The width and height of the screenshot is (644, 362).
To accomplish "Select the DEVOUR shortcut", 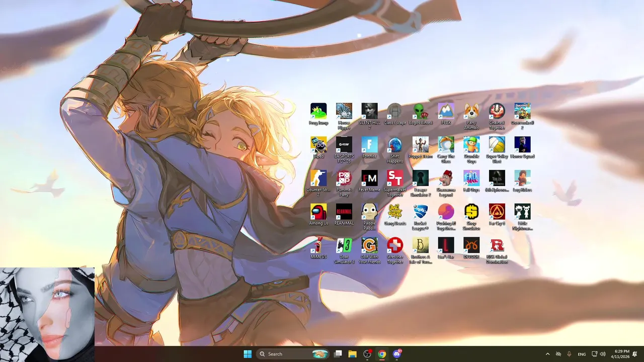I will point(471,248).
